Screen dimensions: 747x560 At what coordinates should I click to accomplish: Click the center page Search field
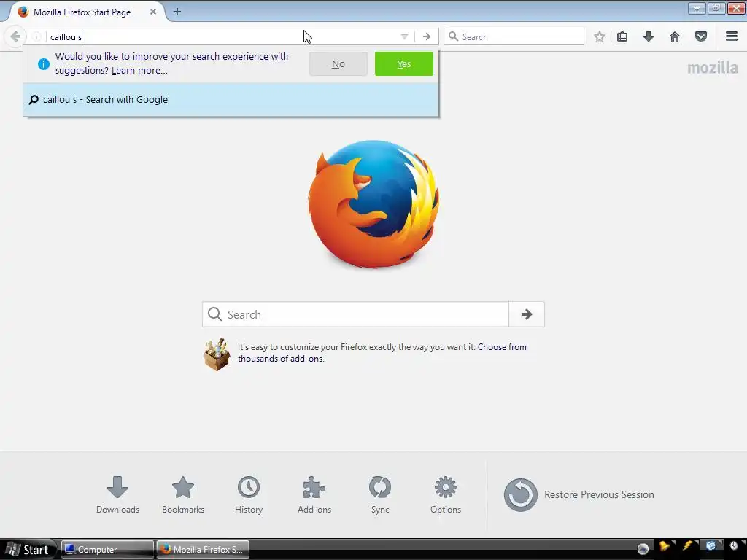click(355, 314)
